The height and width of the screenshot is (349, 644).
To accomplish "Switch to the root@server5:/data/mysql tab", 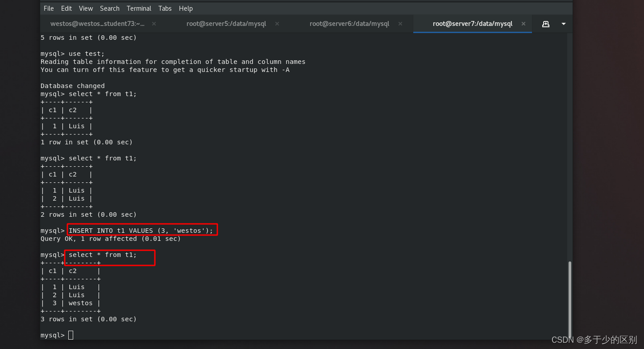I will point(226,24).
